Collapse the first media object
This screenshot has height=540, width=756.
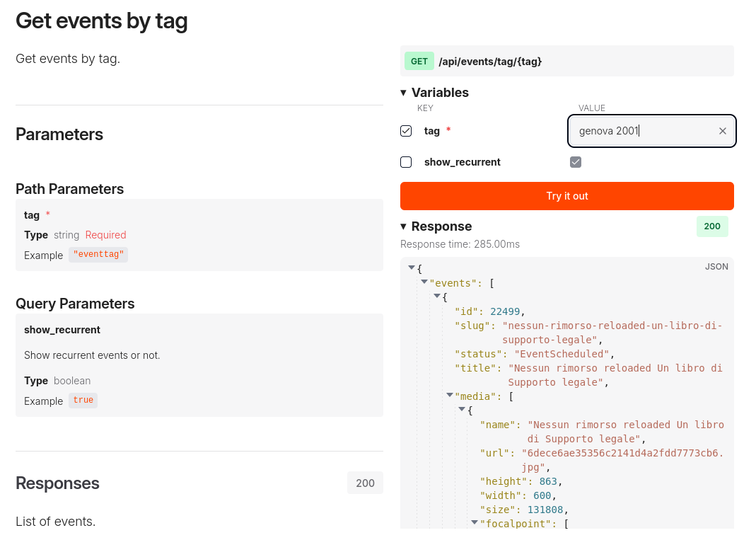(462, 409)
